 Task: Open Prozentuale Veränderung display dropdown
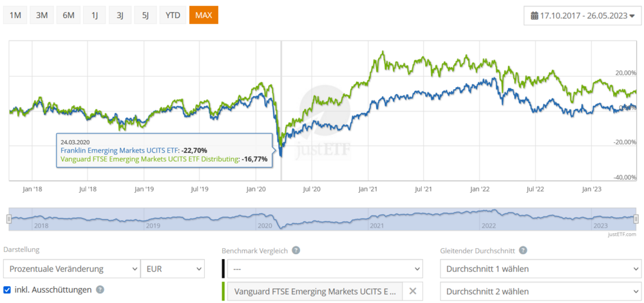tap(72, 269)
